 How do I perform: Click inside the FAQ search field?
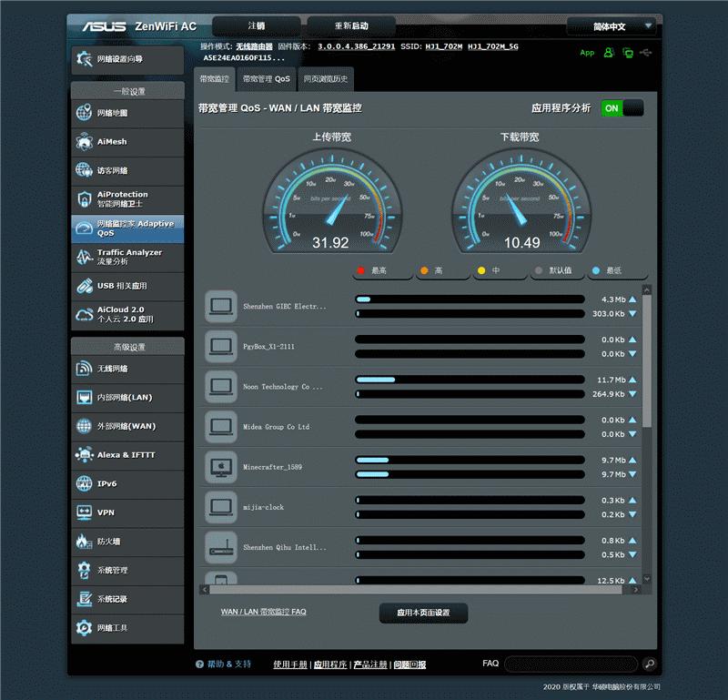[571, 664]
